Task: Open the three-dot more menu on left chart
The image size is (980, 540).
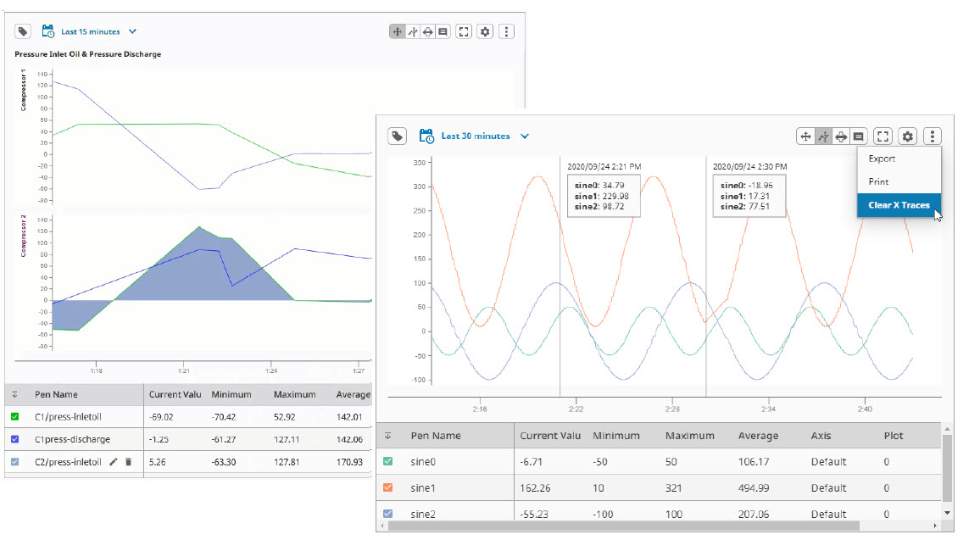Action: coord(506,31)
